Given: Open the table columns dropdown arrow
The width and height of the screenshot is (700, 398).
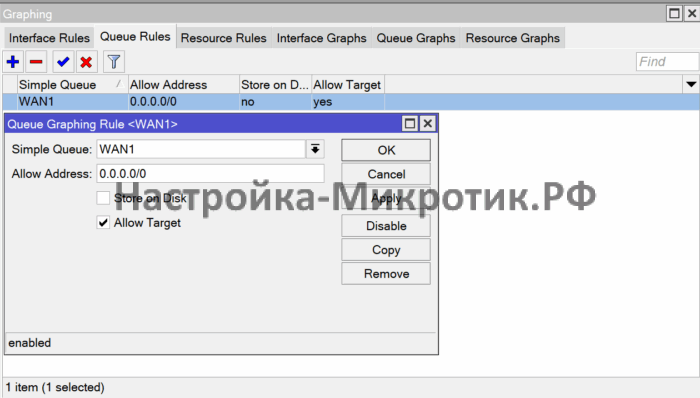Looking at the screenshot, I should pyautogui.click(x=691, y=84).
